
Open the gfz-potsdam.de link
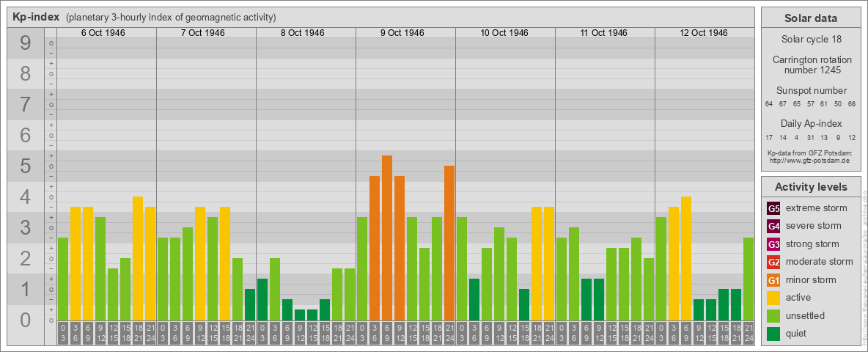click(810, 161)
